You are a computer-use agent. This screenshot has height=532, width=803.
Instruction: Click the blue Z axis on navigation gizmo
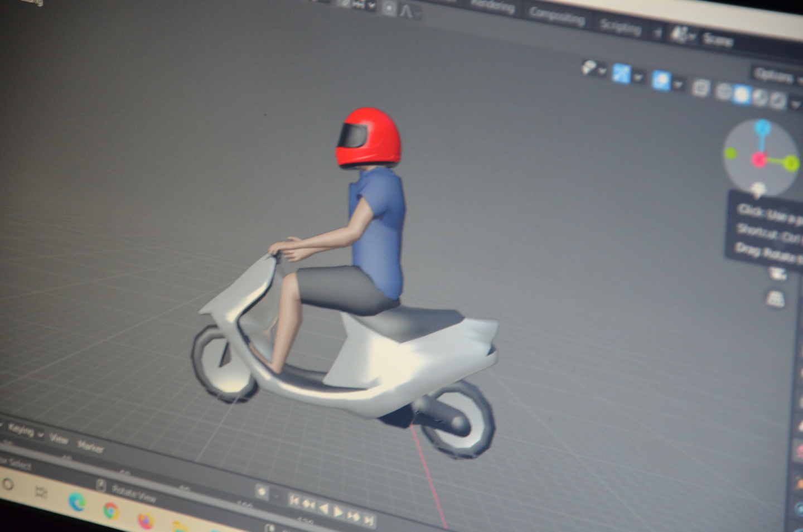pos(763,128)
